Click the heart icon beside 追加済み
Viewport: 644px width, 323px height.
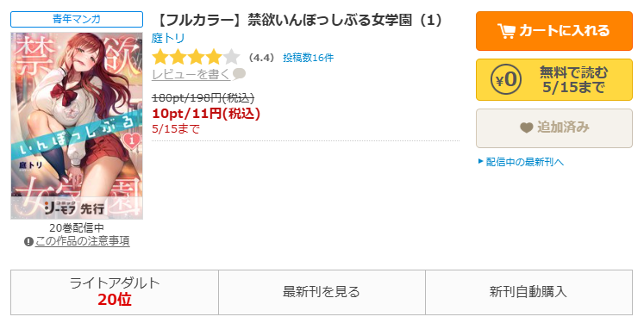pyautogui.click(x=526, y=127)
